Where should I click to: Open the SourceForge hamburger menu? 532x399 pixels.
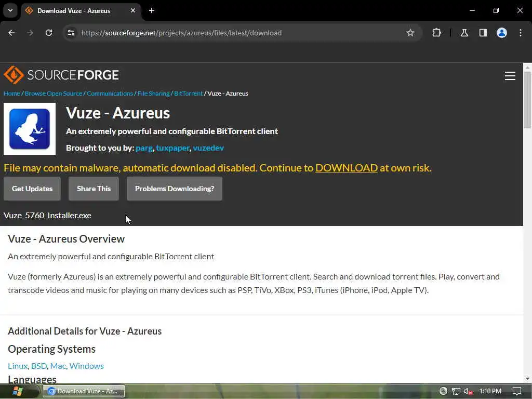click(510, 76)
